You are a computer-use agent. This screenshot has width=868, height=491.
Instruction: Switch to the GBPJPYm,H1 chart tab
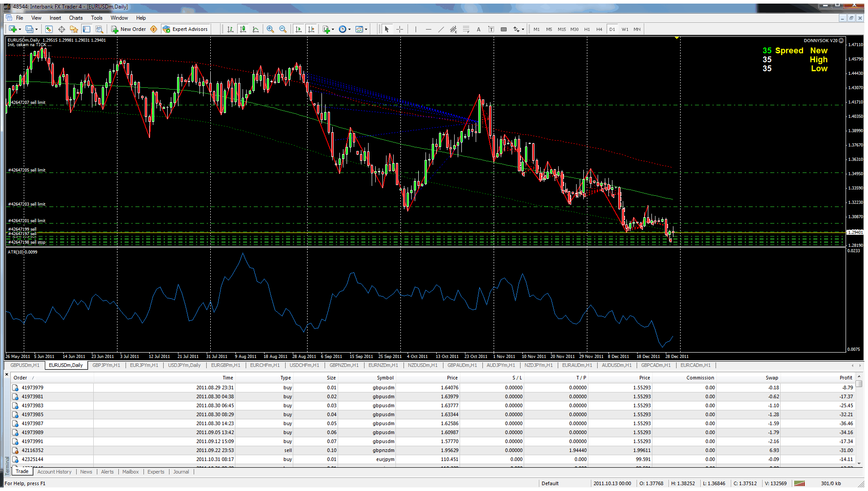coord(106,365)
